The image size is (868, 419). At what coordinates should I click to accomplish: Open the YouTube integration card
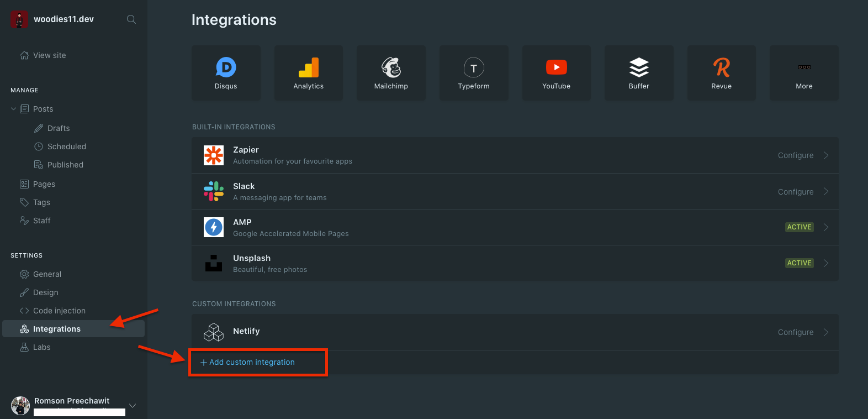click(557, 73)
